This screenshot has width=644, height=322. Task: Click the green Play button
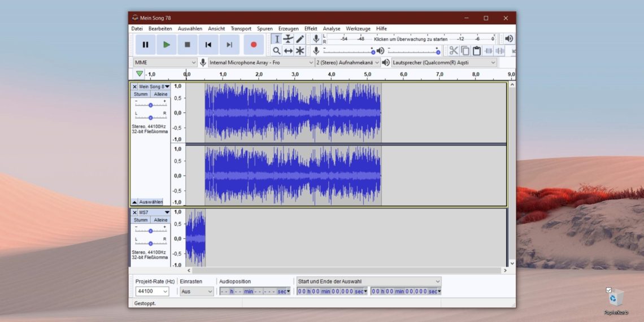click(x=166, y=45)
